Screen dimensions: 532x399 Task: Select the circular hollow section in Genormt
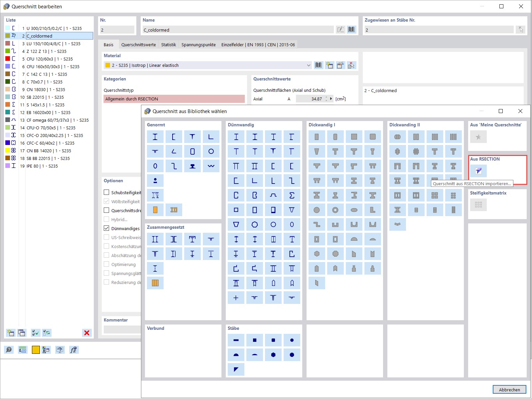click(x=211, y=151)
